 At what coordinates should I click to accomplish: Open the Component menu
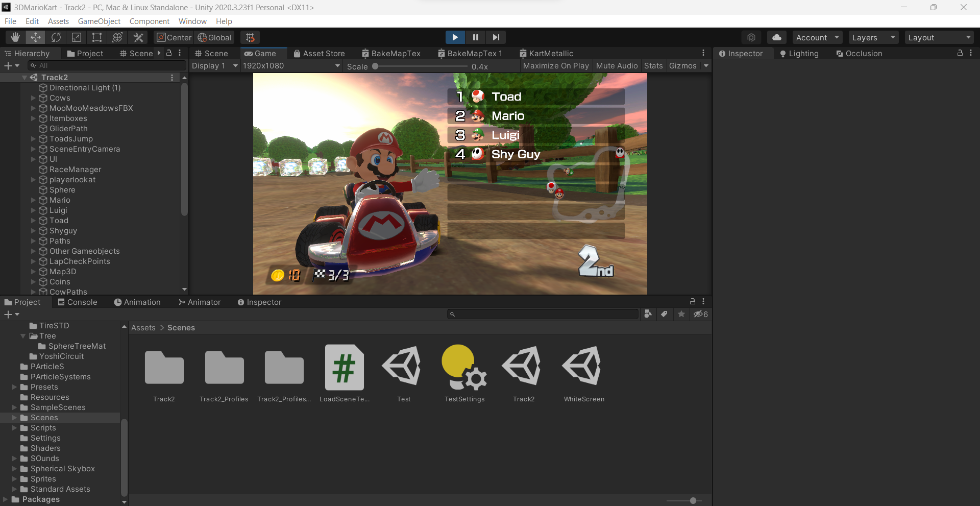[150, 21]
